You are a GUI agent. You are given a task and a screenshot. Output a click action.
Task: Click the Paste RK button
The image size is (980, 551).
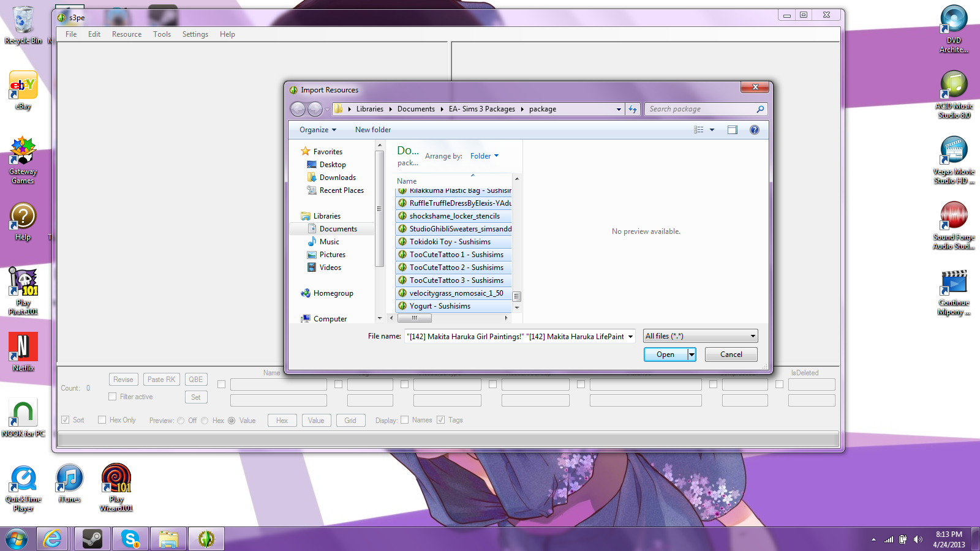[x=162, y=380]
